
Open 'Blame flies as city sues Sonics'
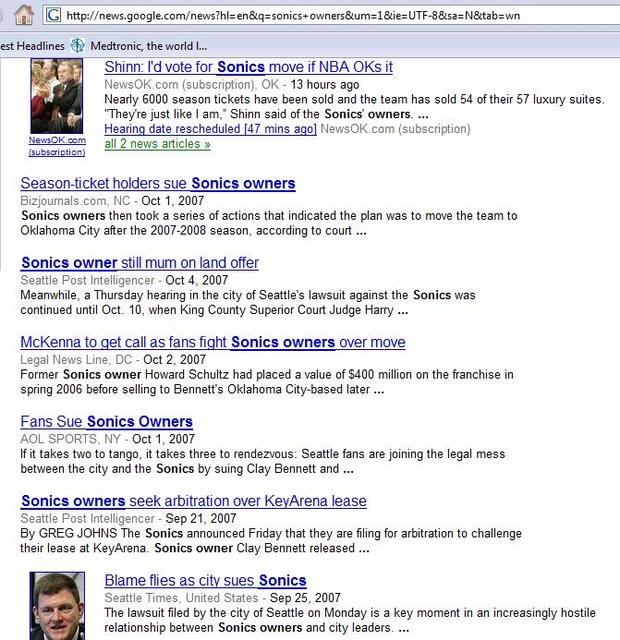(x=205, y=581)
